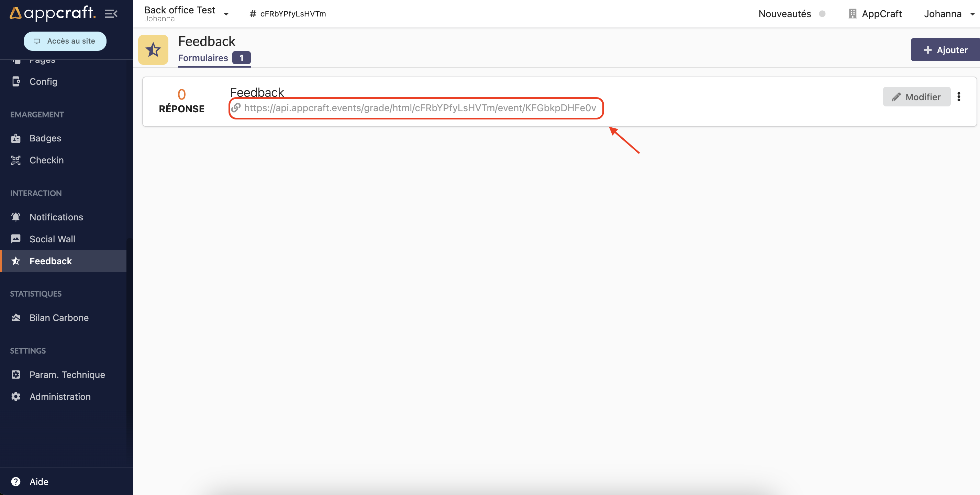Click the Accès au site link button
980x495 pixels.
pos(65,41)
